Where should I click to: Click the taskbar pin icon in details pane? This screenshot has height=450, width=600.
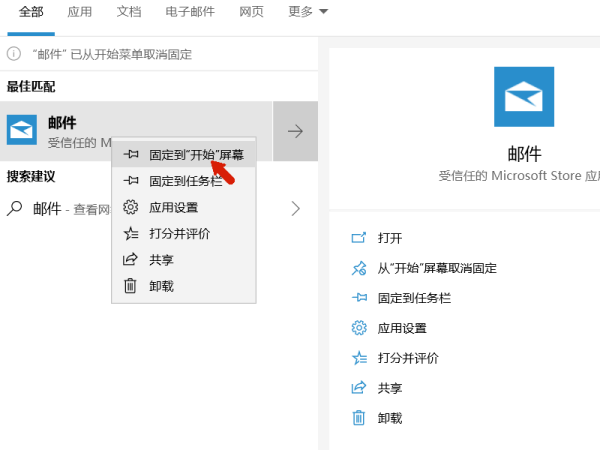tap(359, 297)
